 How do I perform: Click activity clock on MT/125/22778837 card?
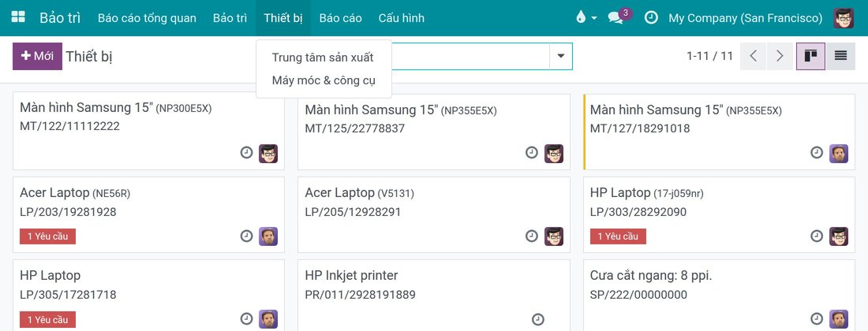[x=532, y=153]
